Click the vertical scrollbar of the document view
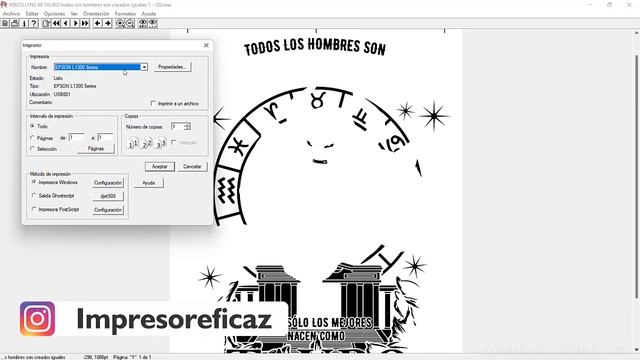 click(x=636, y=176)
